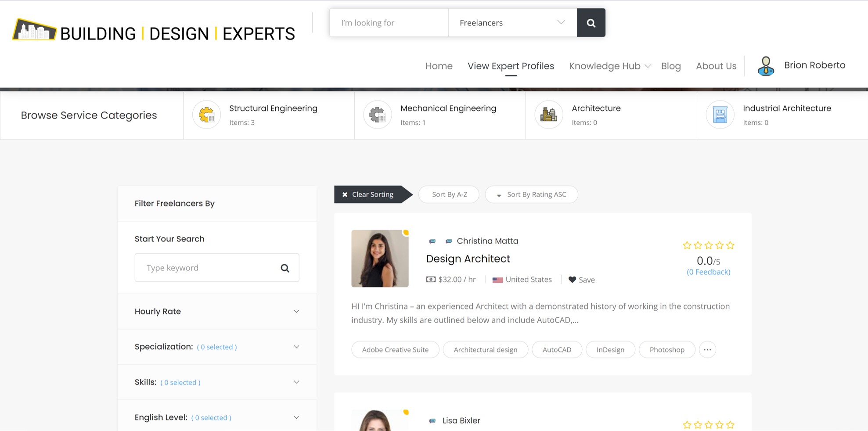Click the first badge icon beside Christina Matta
The width and height of the screenshot is (868, 431).
[x=432, y=241]
